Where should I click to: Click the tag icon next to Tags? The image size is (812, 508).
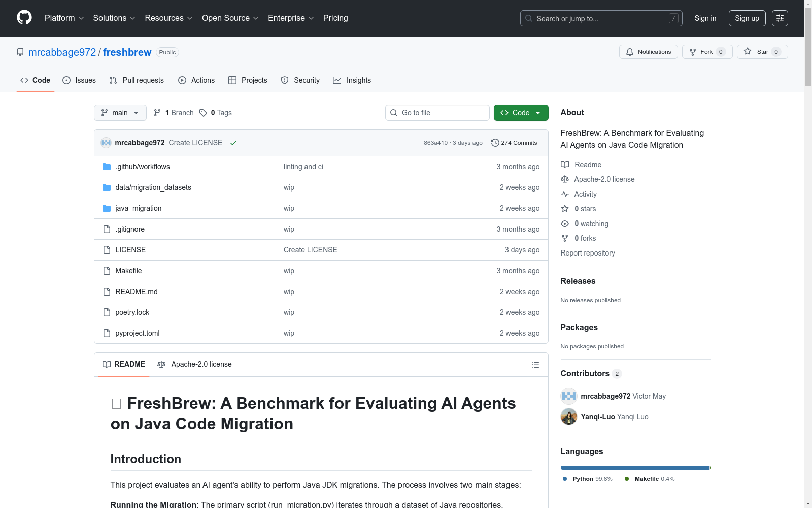tap(203, 113)
